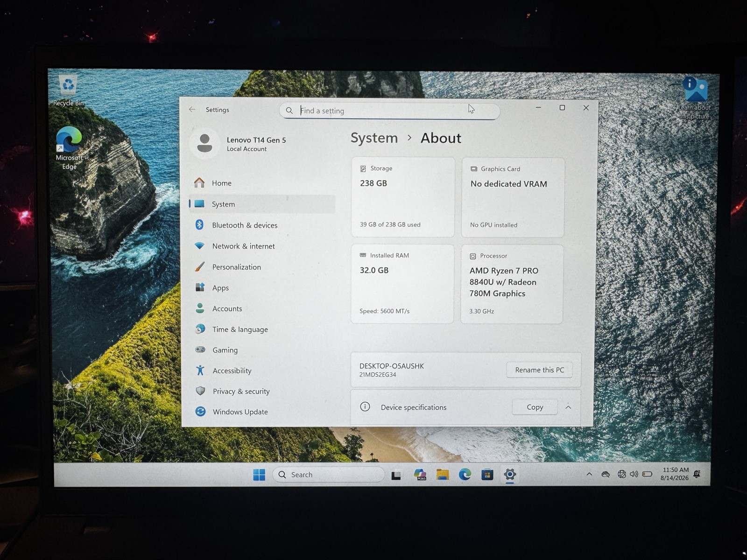Click the volume speaker tray icon
The width and height of the screenshot is (747, 560).
634,474
